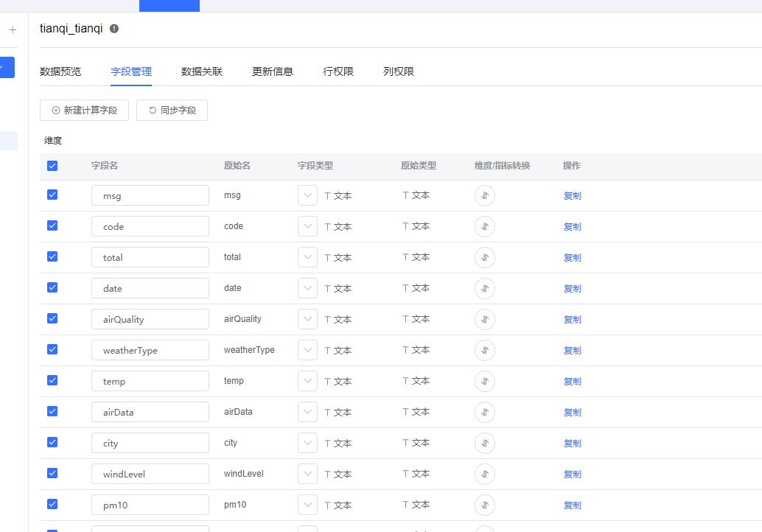The image size is (762, 532).
Task: Toggle the select-all checkbox in table header
Action: (52, 166)
